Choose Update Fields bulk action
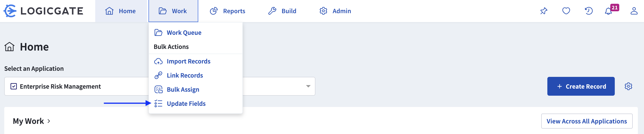This screenshot has height=134, width=644. (186, 104)
